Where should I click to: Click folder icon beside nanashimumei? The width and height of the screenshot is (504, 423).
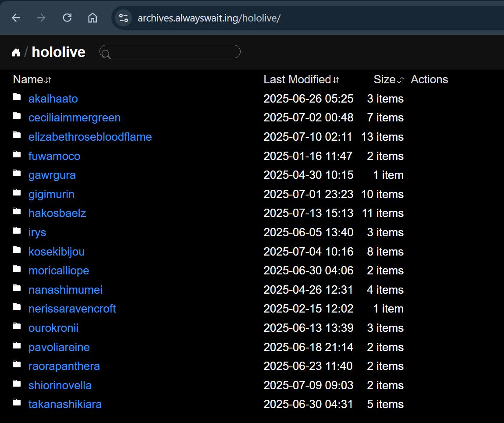(x=17, y=288)
